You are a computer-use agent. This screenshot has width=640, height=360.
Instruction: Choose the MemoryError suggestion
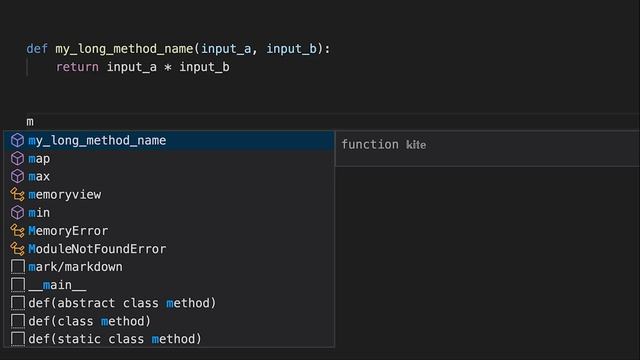pyautogui.click(x=169, y=231)
